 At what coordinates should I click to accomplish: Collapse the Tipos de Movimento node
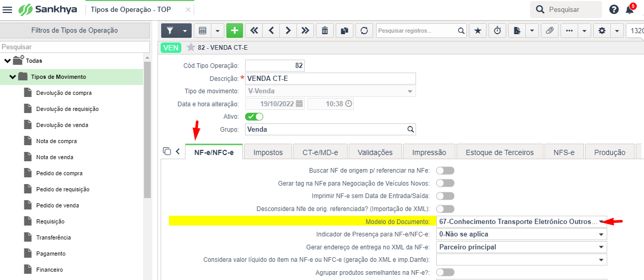tap(12, 77)
